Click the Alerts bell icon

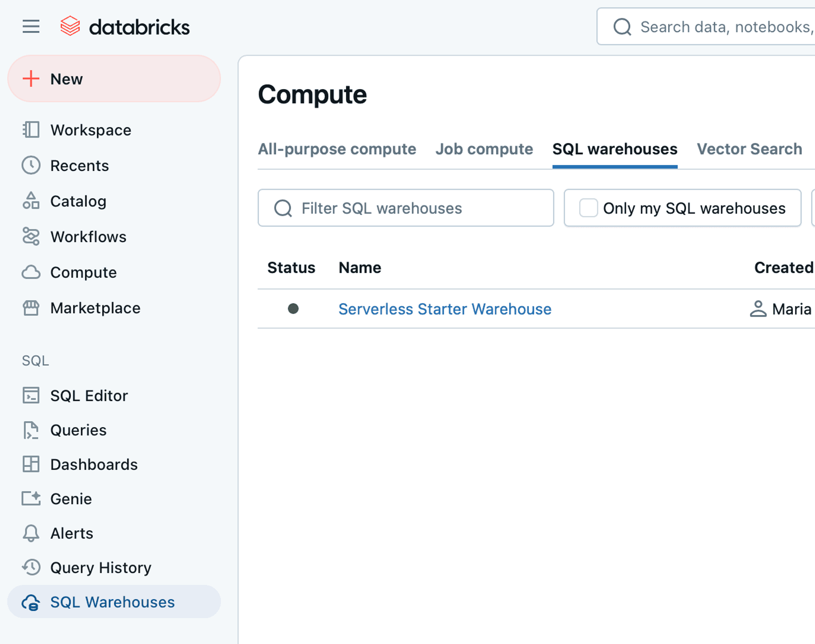pyautogui.click(x=31, y=533)
